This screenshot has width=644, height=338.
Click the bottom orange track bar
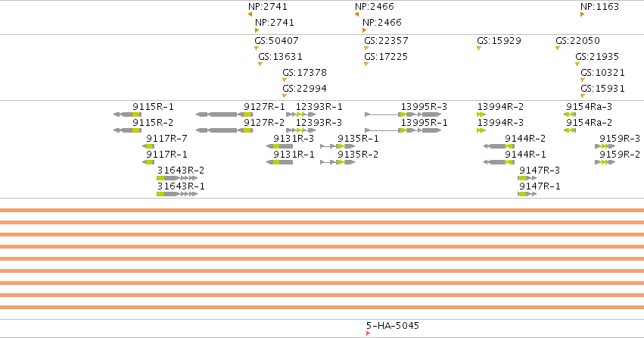pyautogui.click(x=322, y=307)
